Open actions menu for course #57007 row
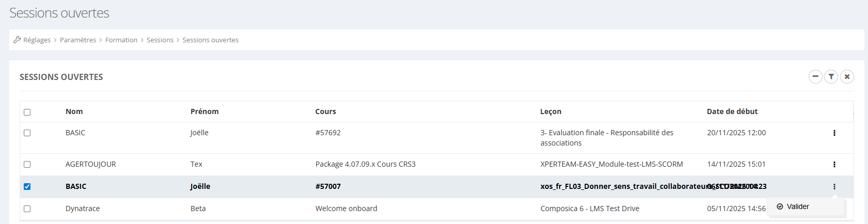This screenshot has height=224, width=868. pyautogui.click(x=834, y=187)
